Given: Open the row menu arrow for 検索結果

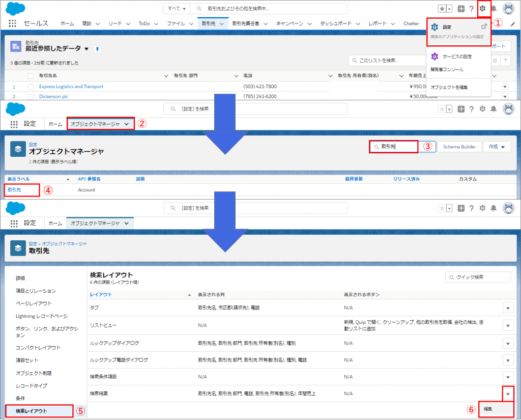Looking at the screenshot, I should coord(508,394).
